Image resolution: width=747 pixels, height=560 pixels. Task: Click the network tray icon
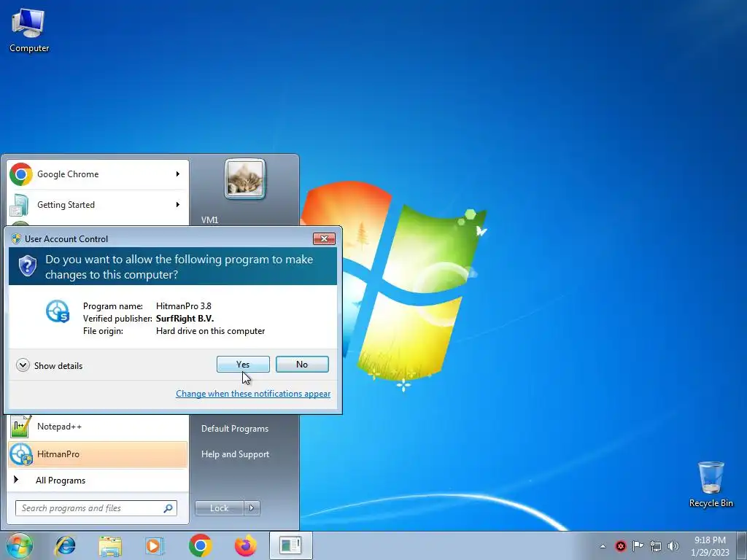pos(656,546)
